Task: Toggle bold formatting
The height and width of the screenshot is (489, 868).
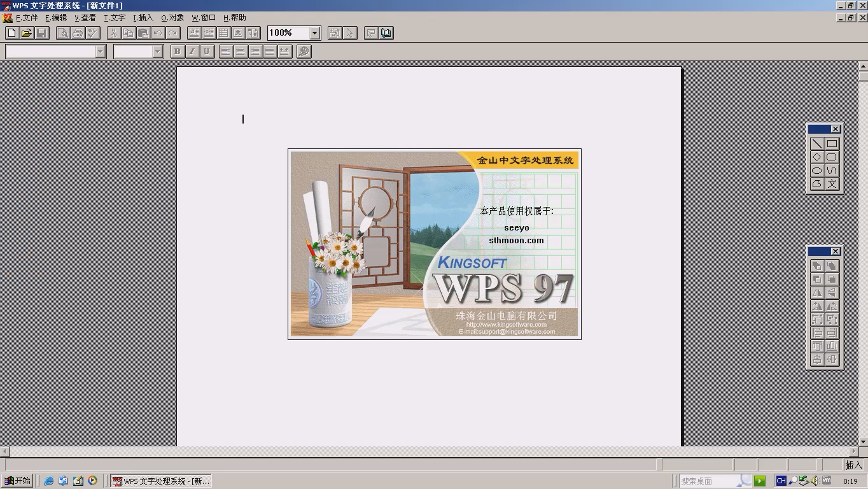Action: pyautogui.click(x=178, y=52)
